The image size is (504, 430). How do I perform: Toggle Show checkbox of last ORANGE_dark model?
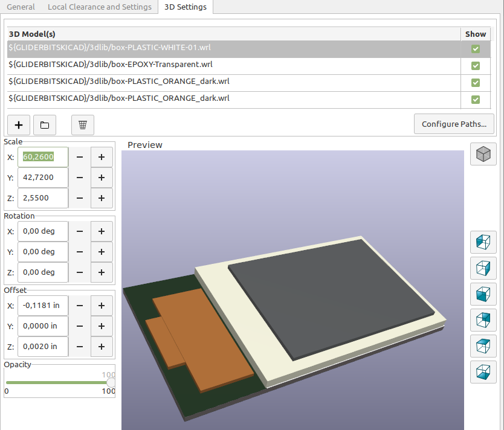(x=476, y=100)
